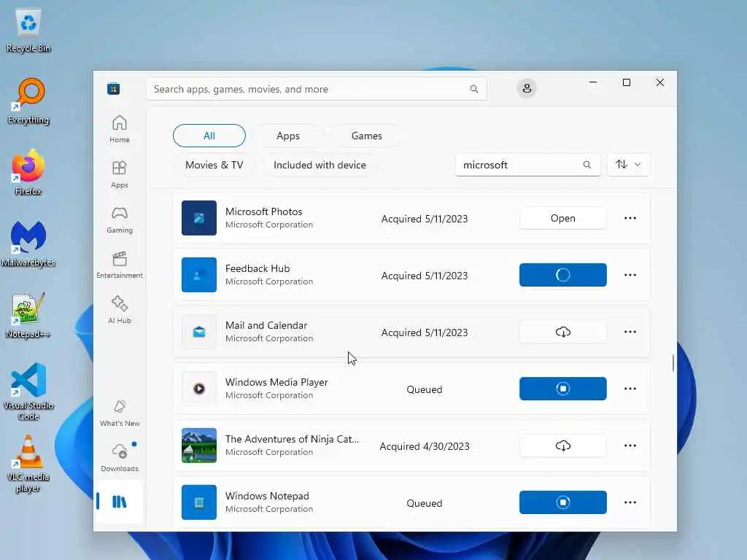747x560 pixels.
Task: Open Entertainment in the sidebar
Action: tap(119, 265)
